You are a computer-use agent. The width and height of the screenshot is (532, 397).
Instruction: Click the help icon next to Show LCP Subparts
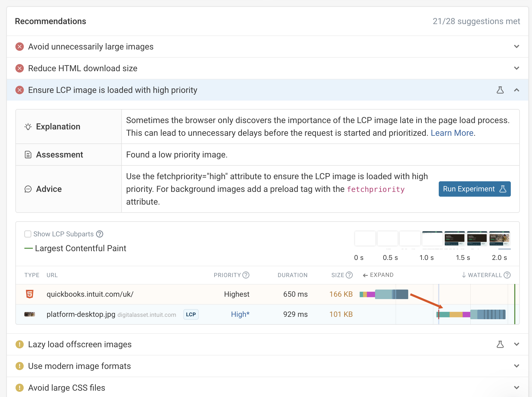(x=100, y=234)
